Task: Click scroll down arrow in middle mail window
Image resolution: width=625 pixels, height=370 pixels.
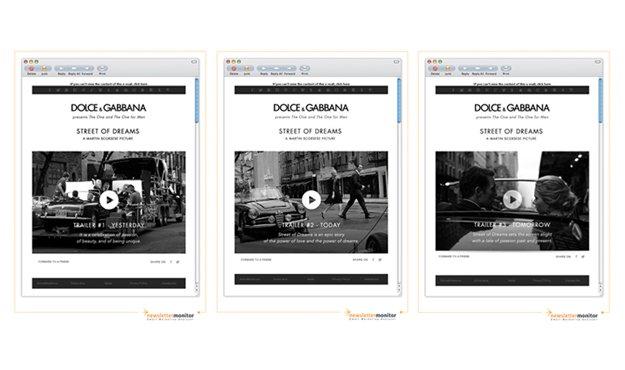Action: pos(399,290)
